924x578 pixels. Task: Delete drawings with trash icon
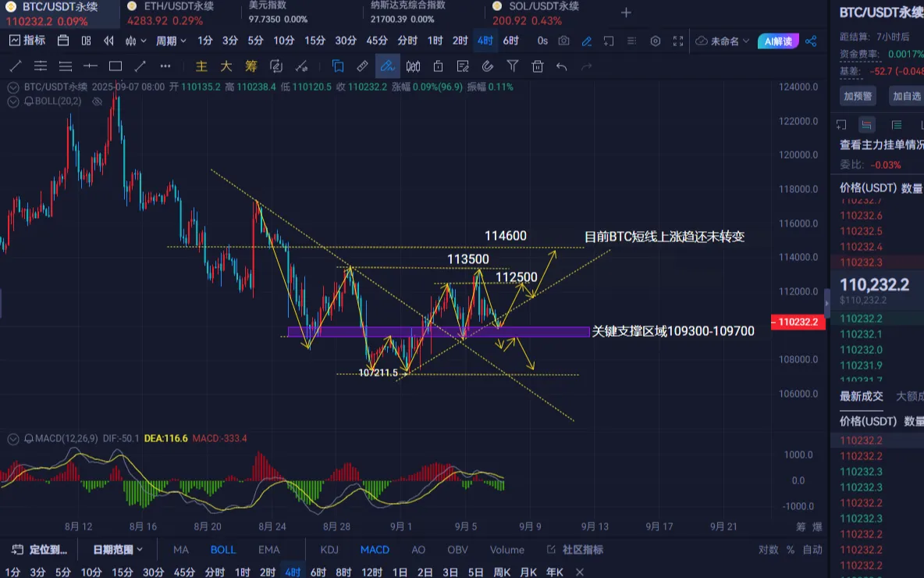click(538, 66)
